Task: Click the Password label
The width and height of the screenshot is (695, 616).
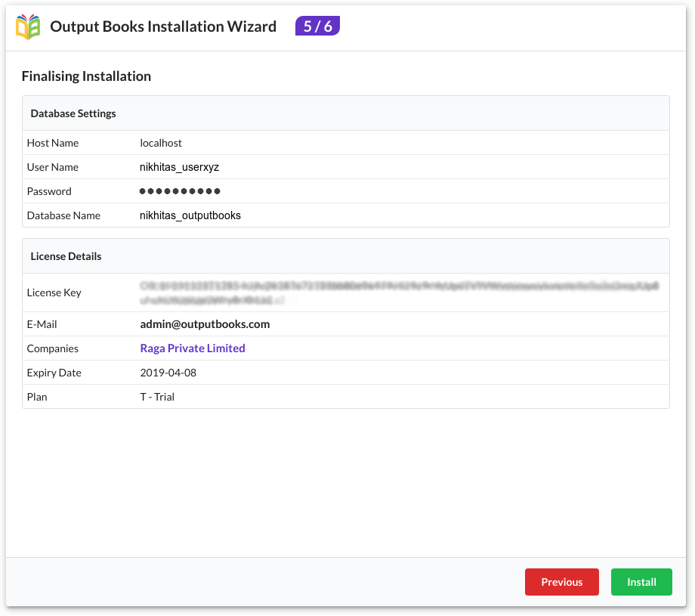Action: 49,191
